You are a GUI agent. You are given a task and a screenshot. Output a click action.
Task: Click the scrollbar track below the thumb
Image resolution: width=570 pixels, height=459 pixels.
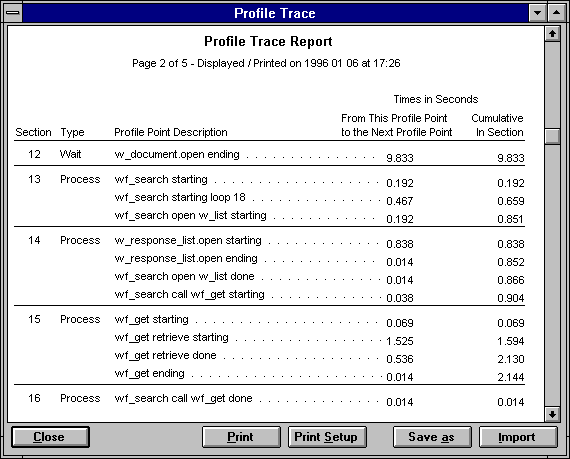tap(552, 275)
